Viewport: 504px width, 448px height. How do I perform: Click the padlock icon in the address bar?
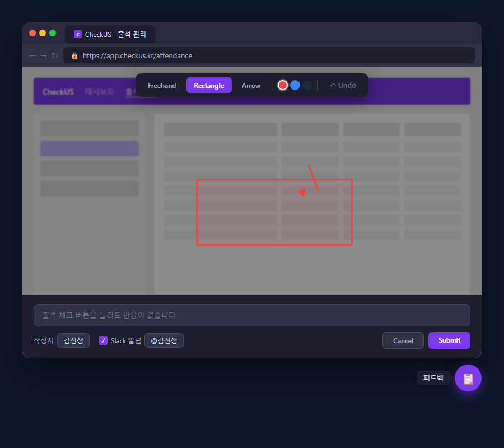tap(74, 55)
